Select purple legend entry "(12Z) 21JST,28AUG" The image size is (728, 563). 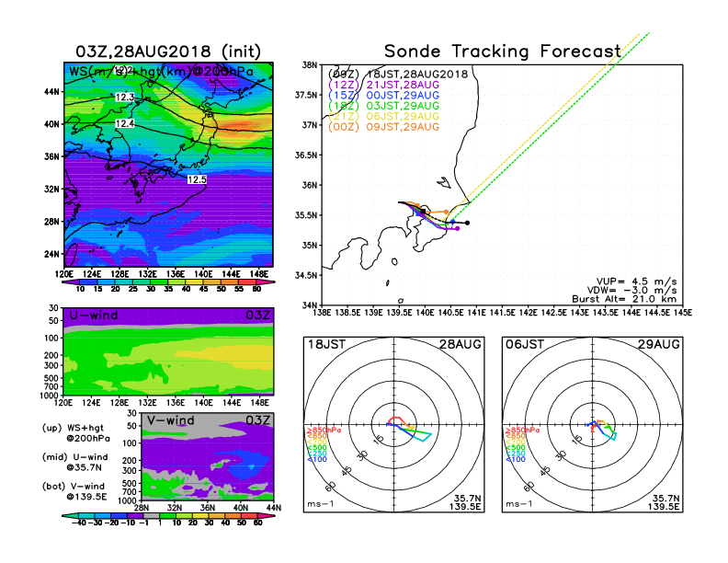point(383,85)
